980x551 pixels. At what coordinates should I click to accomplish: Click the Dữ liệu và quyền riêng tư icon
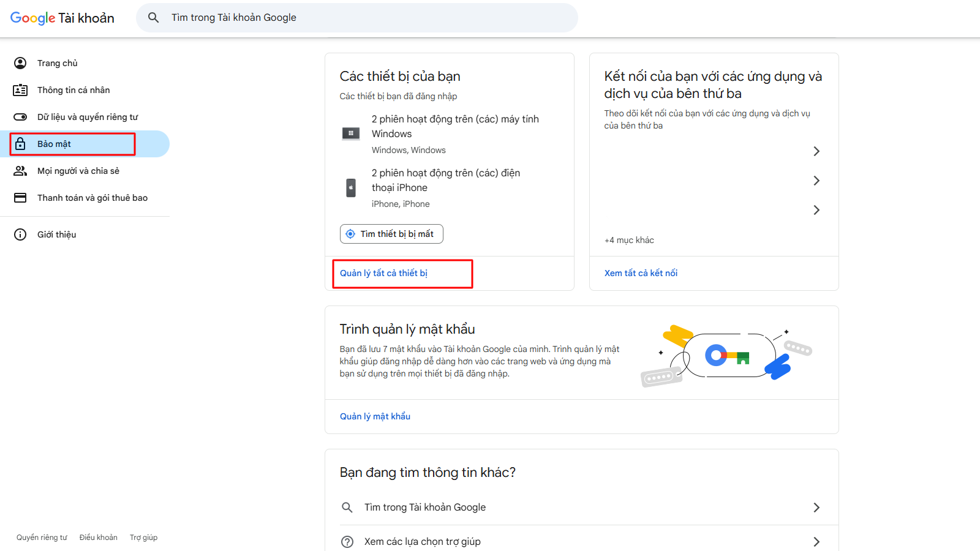(20, 116)
